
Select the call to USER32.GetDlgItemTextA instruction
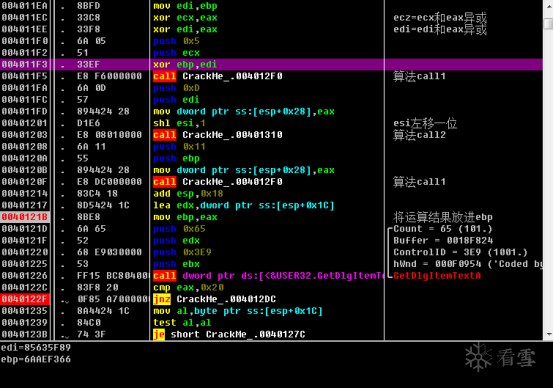tap(269, 276)
